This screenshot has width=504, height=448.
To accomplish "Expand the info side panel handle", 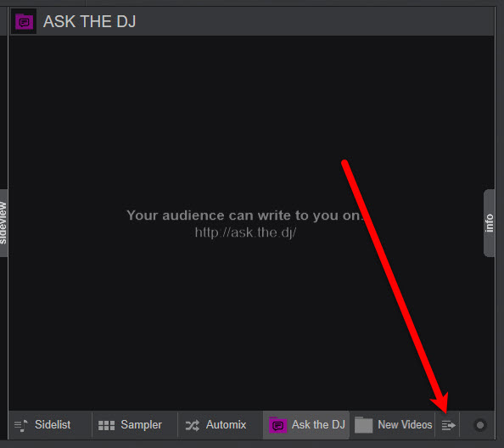I will coord(490,223).
